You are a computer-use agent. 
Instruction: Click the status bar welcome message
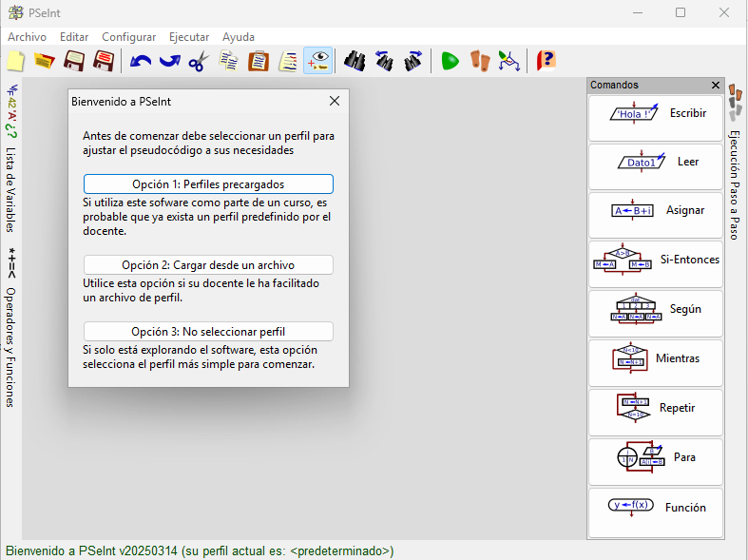pyautogui.click(x=200, y=550)
